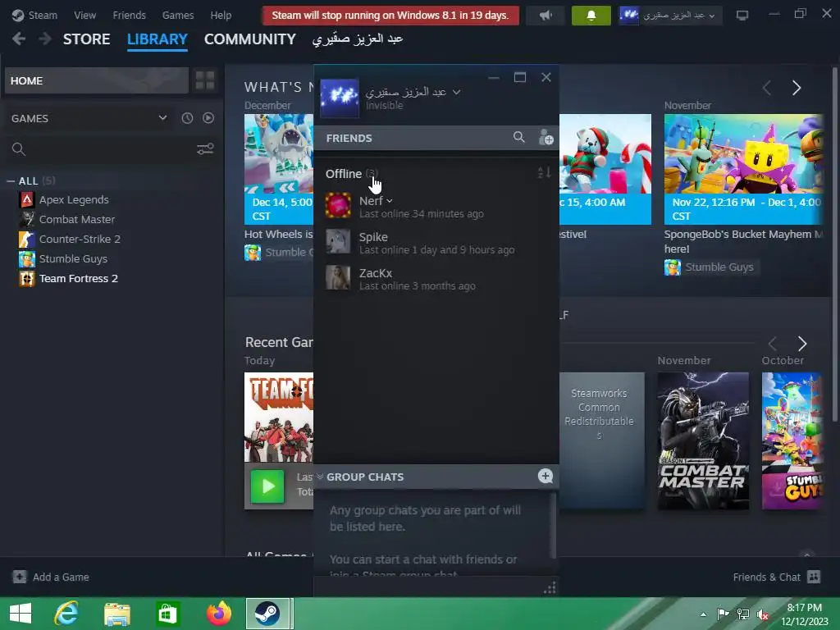Click the friends list profile avatar
840x630 pixels.
coord(340,98)
